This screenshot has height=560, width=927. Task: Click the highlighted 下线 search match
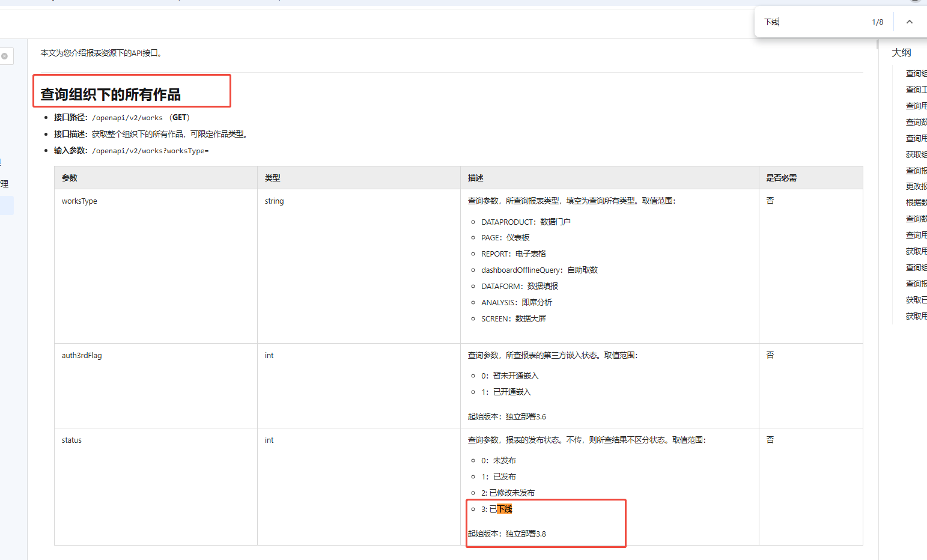pyautogui.click(x=505, y=510)
